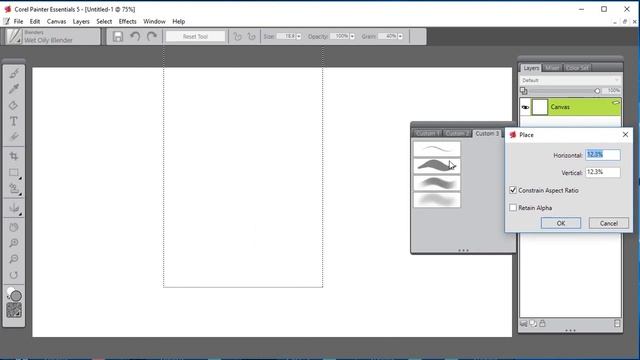This screenshot has height=360, width=640.
Task: Click the Reset Tool button
Action: [x=196, y=37]
